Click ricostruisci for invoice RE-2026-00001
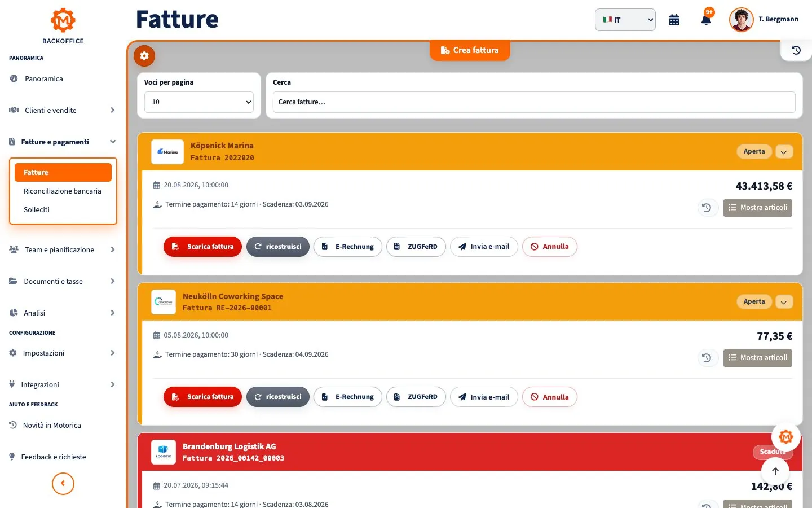The width and height of the screenshot is (812, 508). point(278,397)
